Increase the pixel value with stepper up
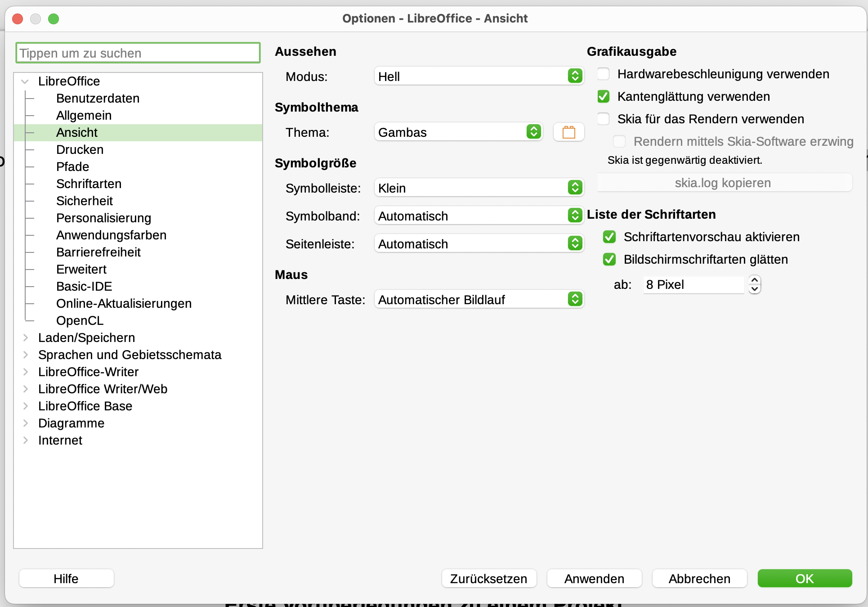This screenshot has width=868, height=607. point(755,280)
